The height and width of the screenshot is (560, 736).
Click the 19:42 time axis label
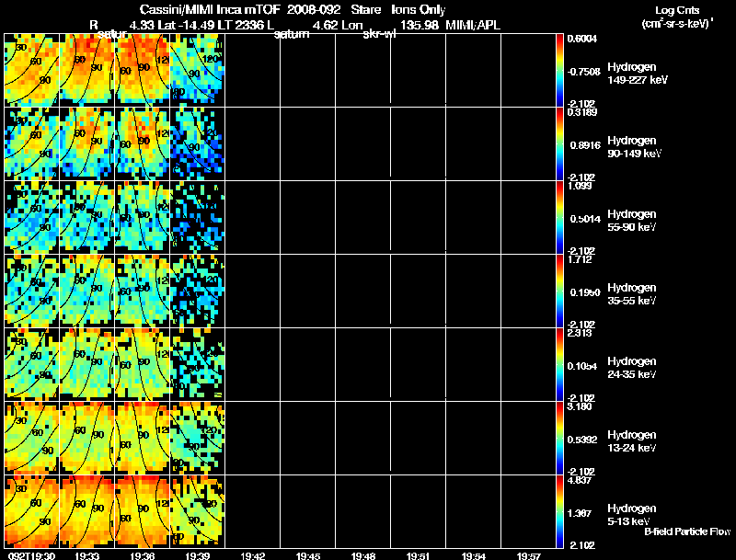tap(252, 555)
